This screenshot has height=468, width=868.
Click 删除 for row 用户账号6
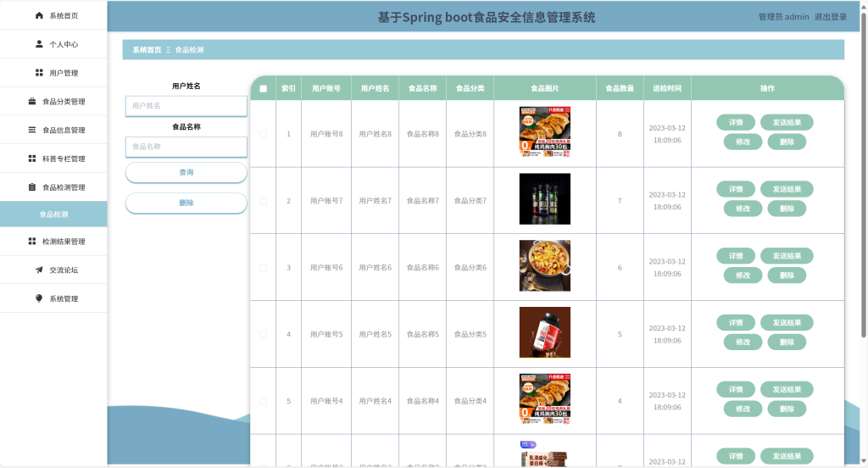(x=787, y=276)
